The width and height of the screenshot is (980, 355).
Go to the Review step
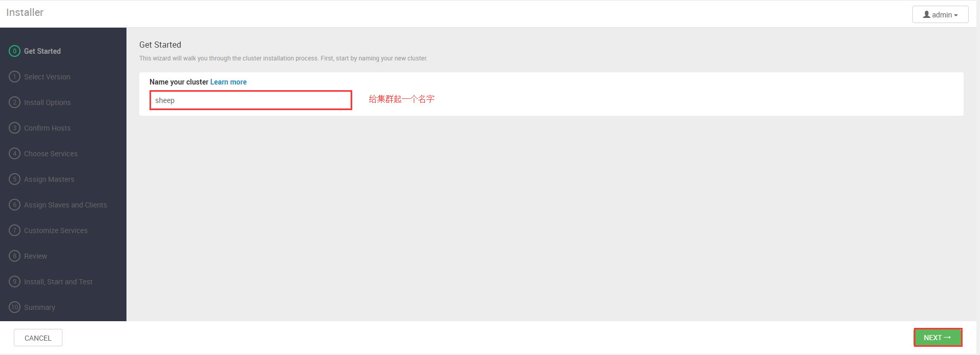[35, 256]
